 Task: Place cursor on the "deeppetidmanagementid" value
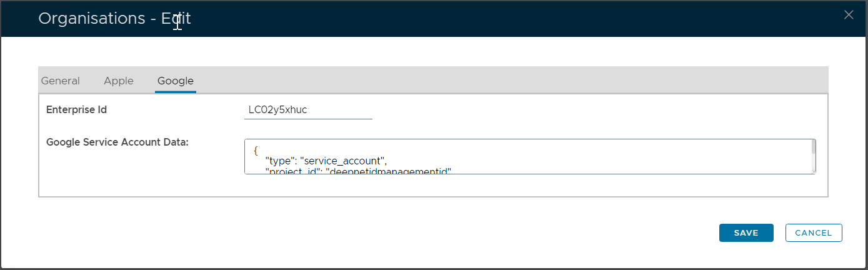pyautogui.click(x=388, y=171)
